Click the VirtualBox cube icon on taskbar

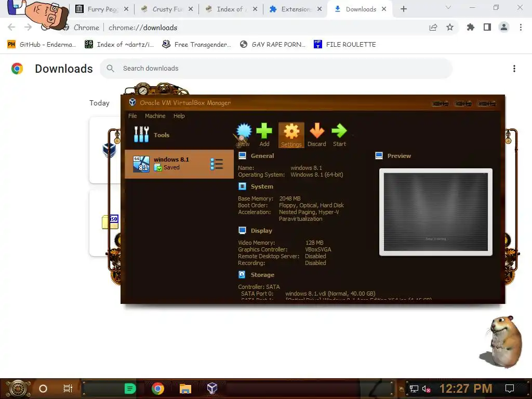click(x=212, y=388)
